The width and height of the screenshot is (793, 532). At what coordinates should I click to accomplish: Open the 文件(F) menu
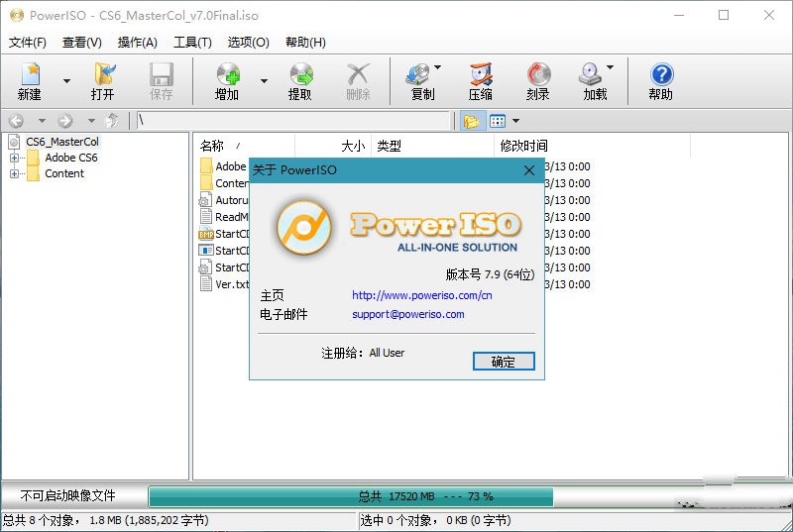[27, 43]
